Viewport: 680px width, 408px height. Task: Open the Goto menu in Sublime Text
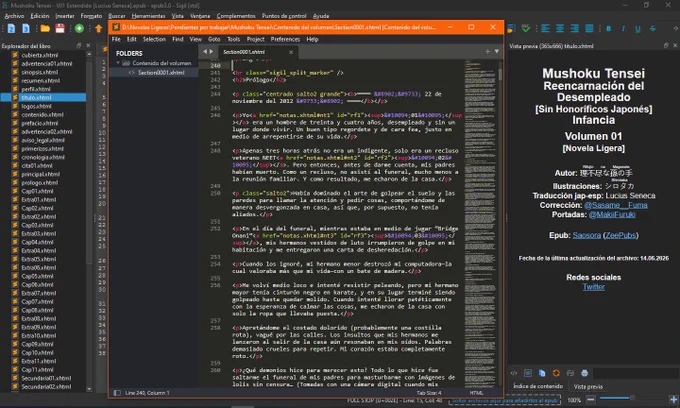(x=214, y=39)
